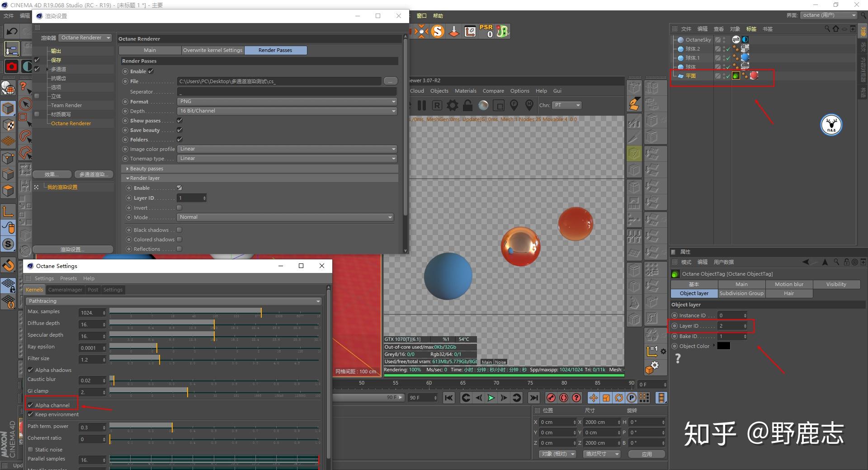Click the pause render icon in Live Viewer
868x470 pixels.
point(422,105)
